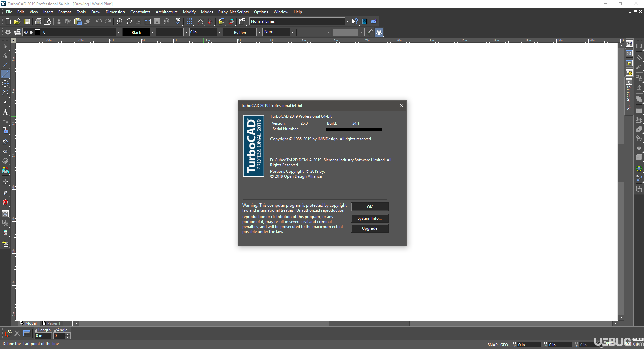The height and width of the screenshot is (349, 644).
Task: Expand the pen width 0 in dropdown
Action: click(x=219, y=32)
